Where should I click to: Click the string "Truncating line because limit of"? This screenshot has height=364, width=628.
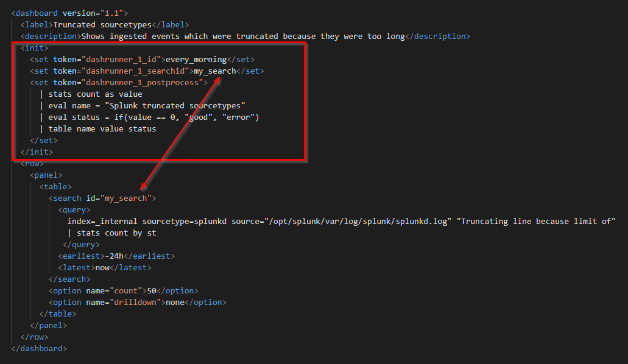[536, 222]
